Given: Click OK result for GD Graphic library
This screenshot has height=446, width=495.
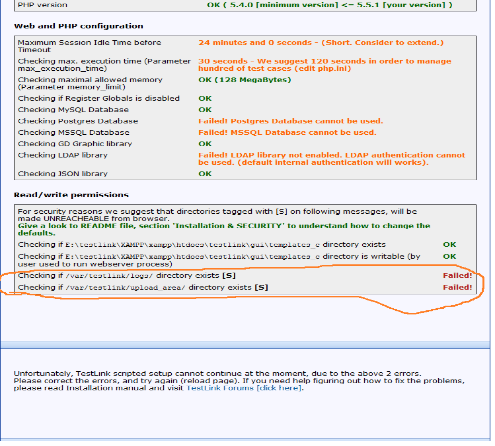Looking at the screenshot, I should [x=205, y=144].
